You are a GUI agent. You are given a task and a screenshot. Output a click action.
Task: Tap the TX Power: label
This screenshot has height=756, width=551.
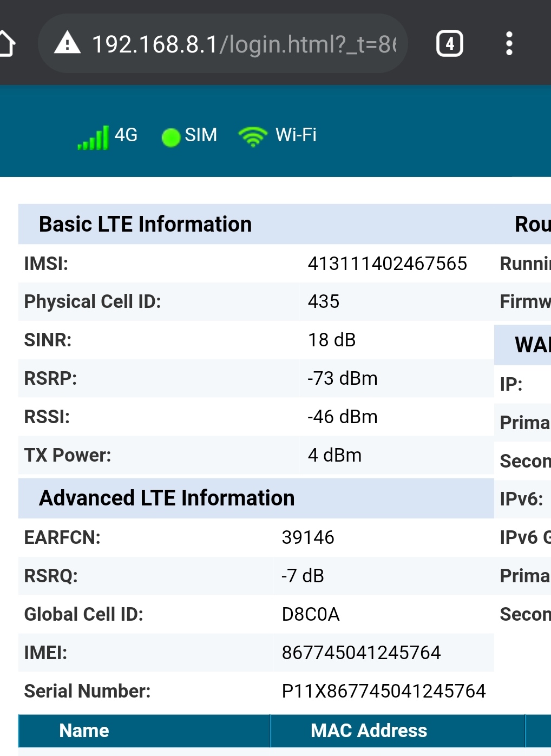68,455
